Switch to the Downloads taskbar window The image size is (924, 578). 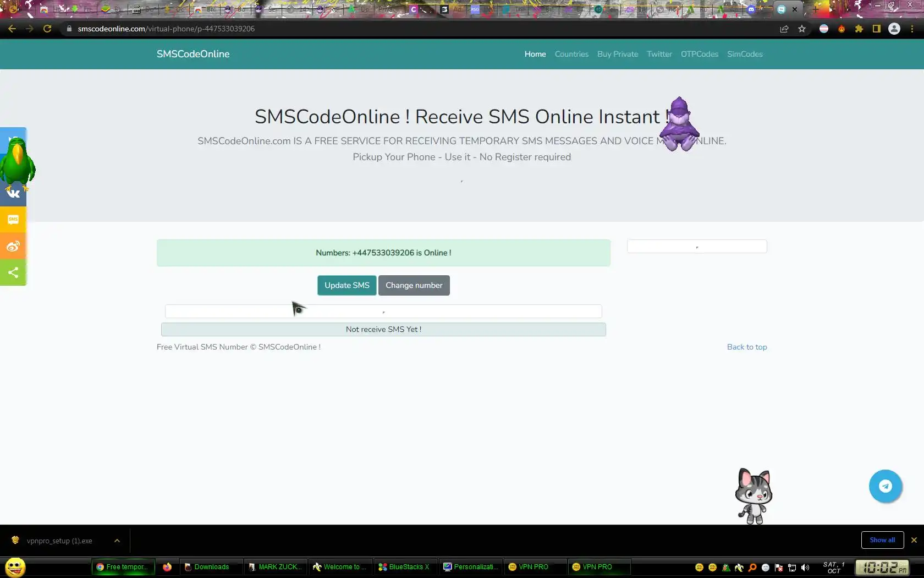point(211,567)
